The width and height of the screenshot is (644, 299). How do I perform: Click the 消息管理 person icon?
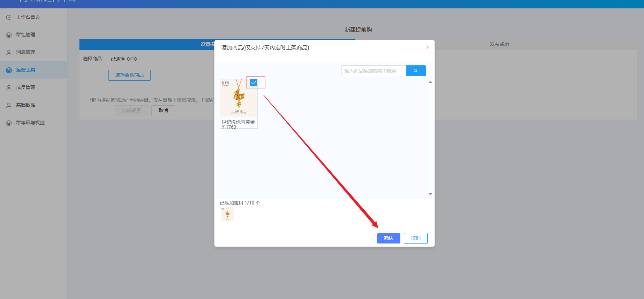(x=9, y=52)
